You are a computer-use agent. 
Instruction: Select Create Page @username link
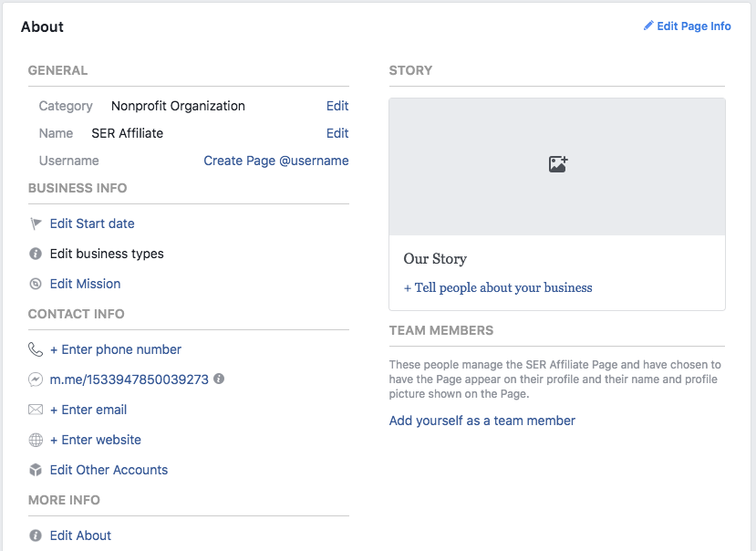point(275,161)
